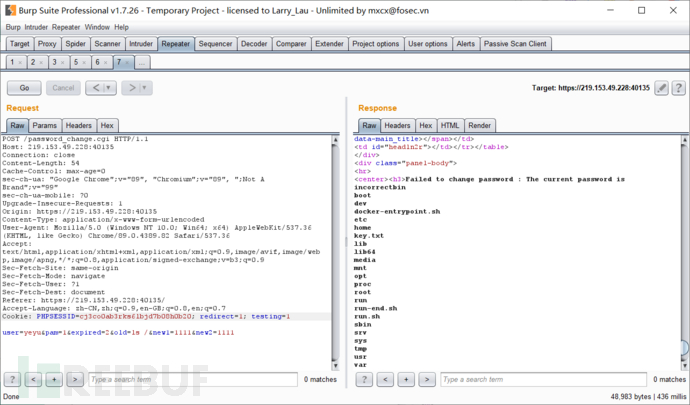Open the Window menu

point(97,27)
